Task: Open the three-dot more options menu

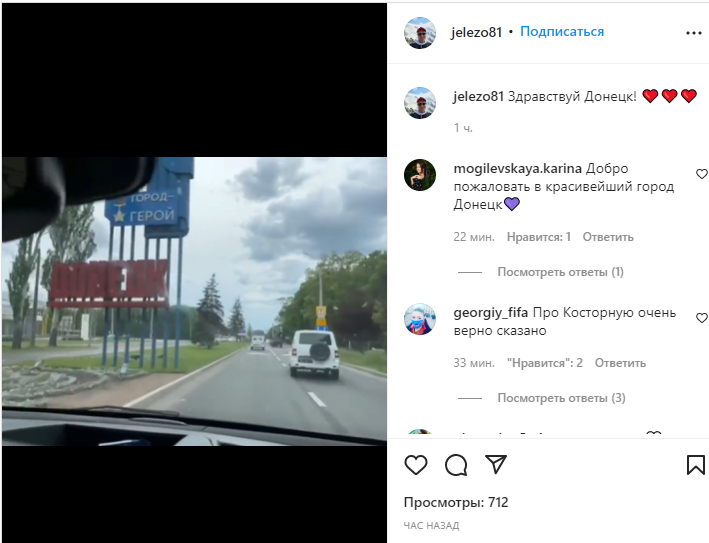Action: coord(694,33)
